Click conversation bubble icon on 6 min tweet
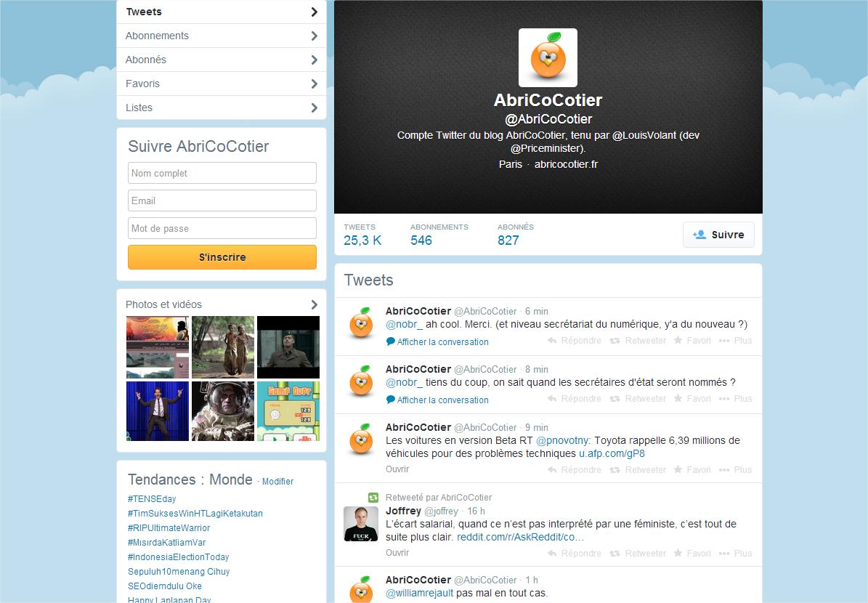This screenshot has height=603, width=868. coord(391,341)
